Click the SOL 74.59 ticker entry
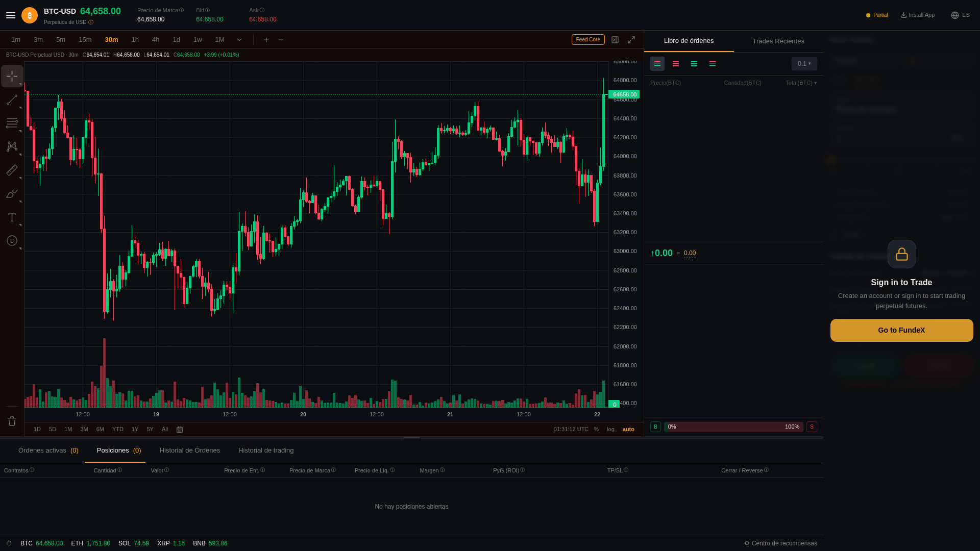Screen dimensions: 980x551 134,543
